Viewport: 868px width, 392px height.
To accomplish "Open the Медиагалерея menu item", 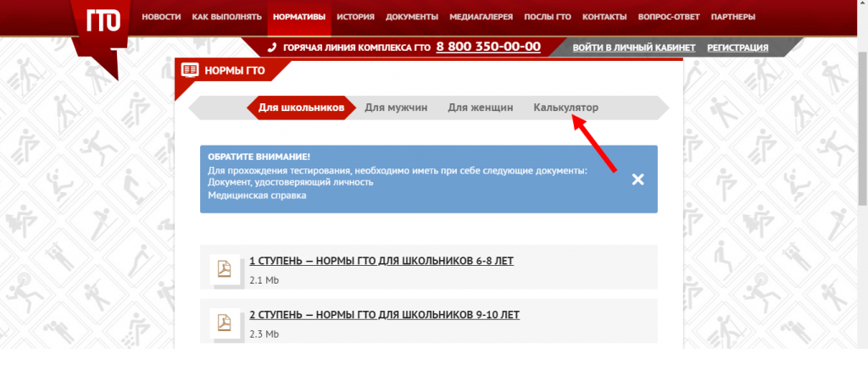I will click(x=481, y=17).
